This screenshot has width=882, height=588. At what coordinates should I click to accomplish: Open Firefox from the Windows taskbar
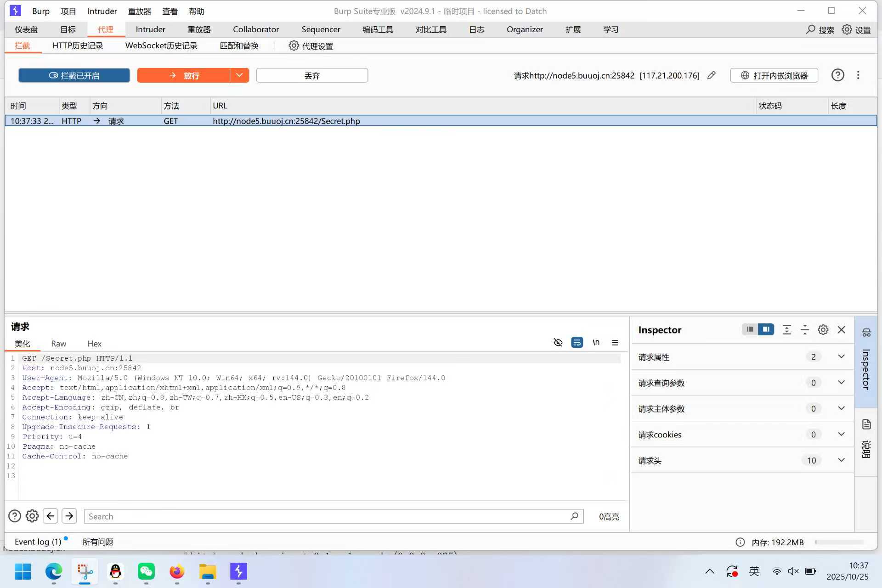[x=177, y=572]
